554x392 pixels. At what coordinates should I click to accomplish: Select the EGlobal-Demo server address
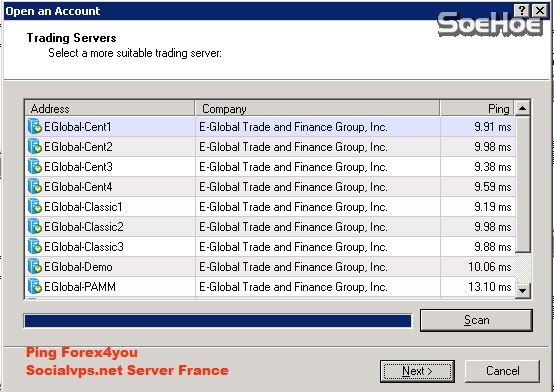[x=78, y=267]
